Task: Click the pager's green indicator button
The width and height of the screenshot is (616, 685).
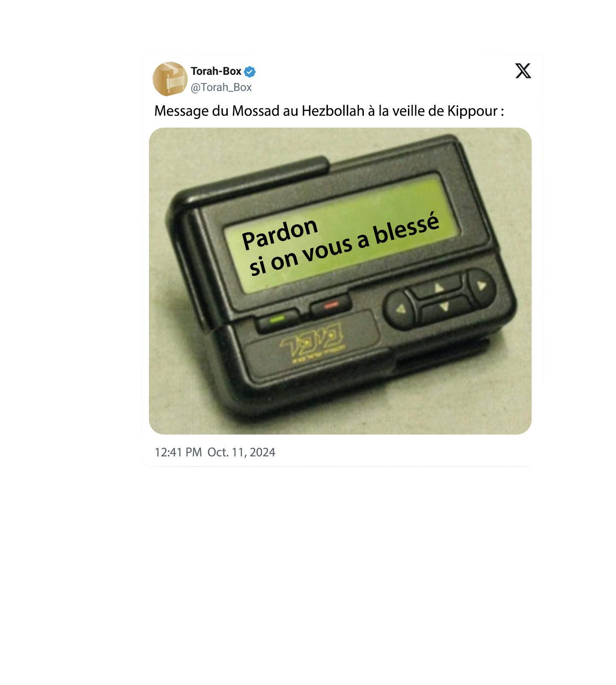Action: coord(278,319)
